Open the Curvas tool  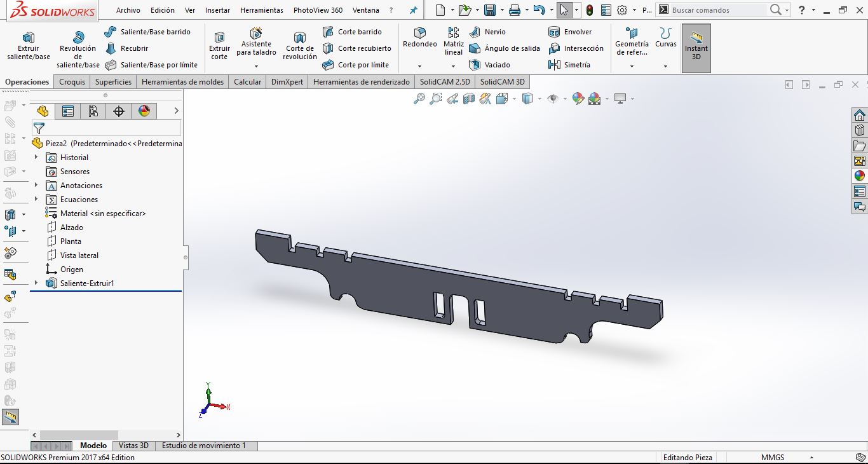[x=666, y=38]
